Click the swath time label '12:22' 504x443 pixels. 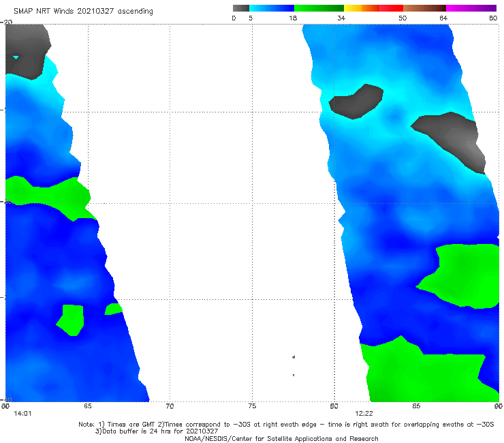(x=364, y=414)
